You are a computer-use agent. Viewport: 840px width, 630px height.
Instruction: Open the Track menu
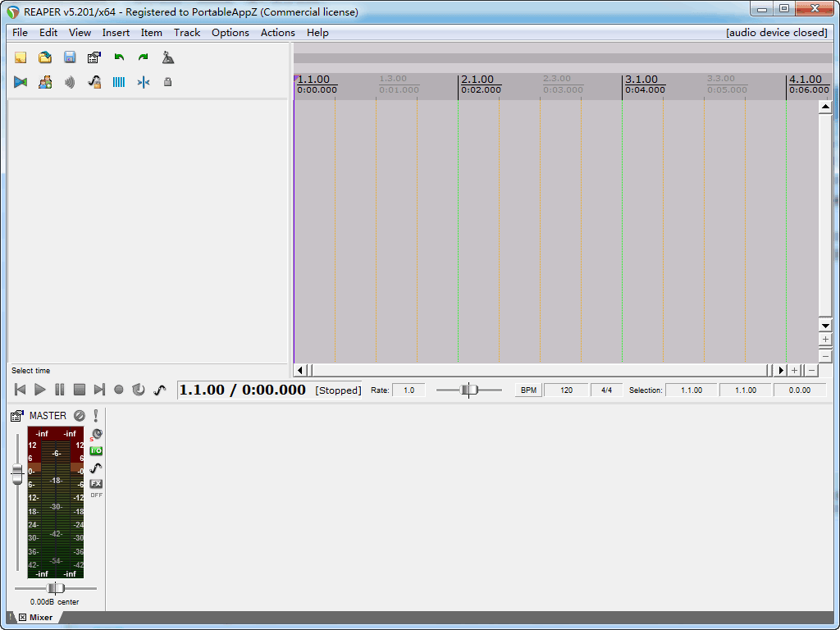(x=186, y=33)
